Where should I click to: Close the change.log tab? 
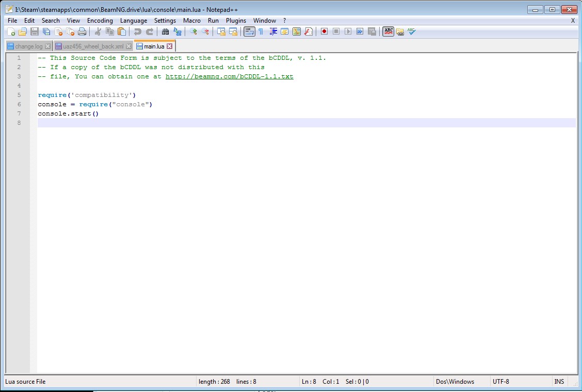click(x=47, y=46)
